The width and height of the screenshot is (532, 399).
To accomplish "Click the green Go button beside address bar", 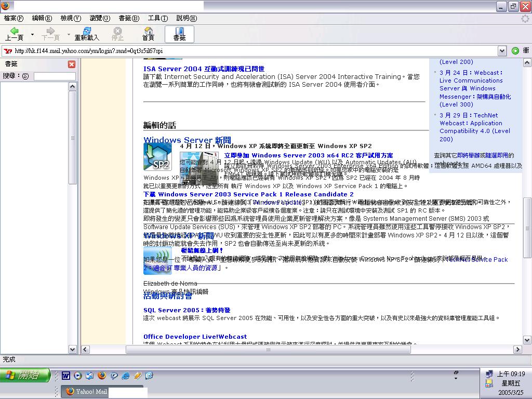I will (515, 51).
